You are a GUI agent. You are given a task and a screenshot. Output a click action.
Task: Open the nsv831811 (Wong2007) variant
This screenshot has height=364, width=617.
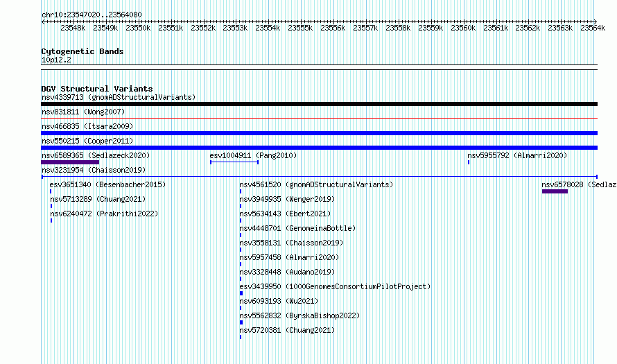click(83, 112)
